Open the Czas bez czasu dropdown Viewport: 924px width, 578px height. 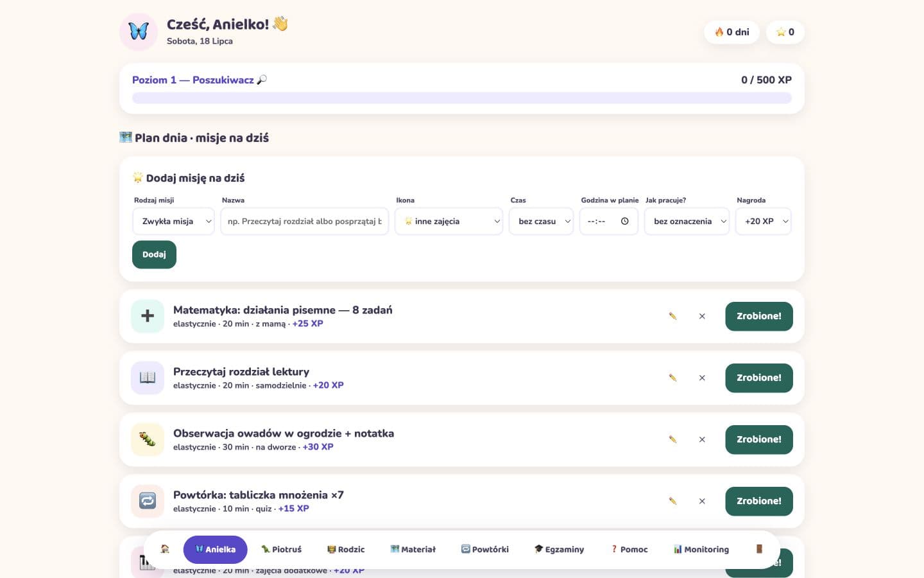541,221
